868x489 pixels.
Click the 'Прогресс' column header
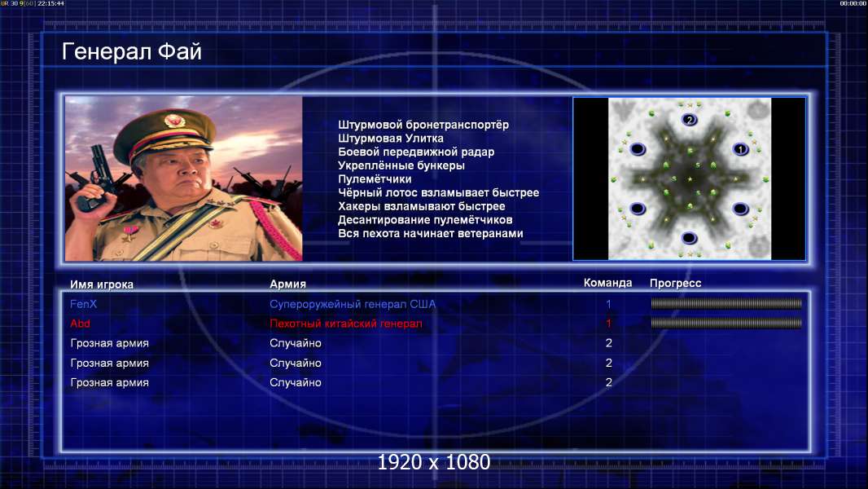point(675,283)
